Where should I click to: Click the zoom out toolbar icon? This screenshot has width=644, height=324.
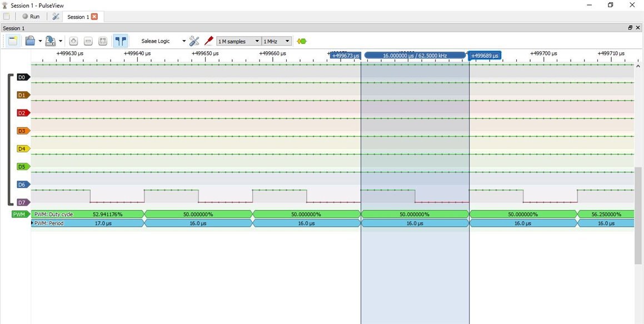[x=88, y=41]
